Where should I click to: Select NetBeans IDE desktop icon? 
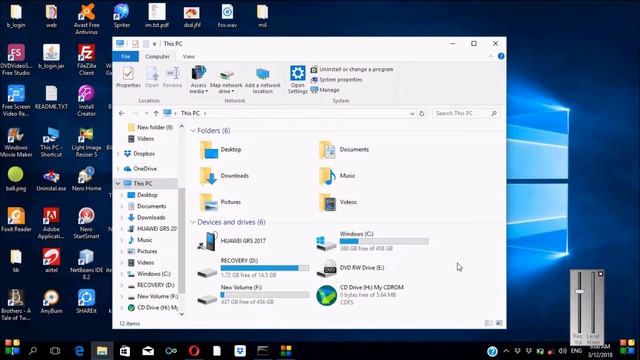(x=86, y=264)
